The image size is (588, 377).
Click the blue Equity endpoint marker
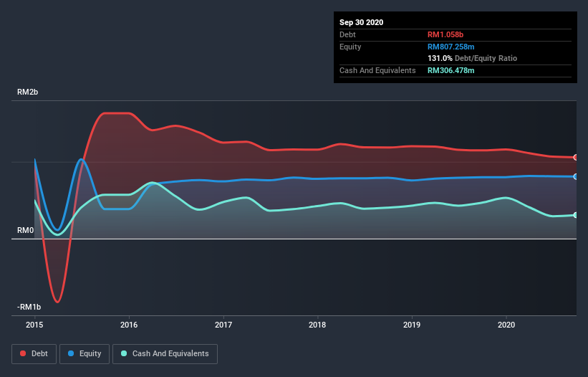pos(576,177)
